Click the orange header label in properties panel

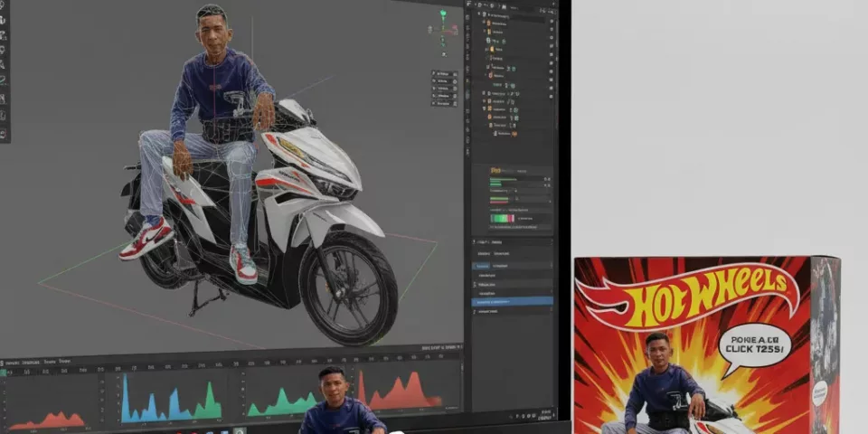pos(495,171)
